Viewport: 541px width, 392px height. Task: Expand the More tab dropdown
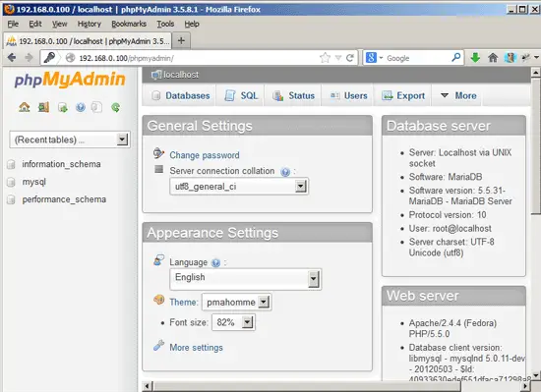pyautogui.click(x=459, y=95)
